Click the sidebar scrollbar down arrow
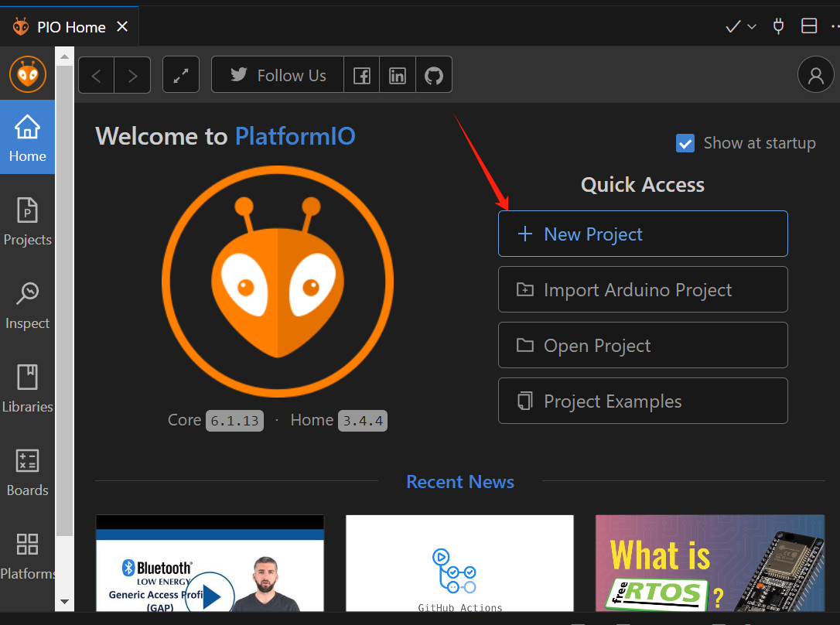 (64, 602)
